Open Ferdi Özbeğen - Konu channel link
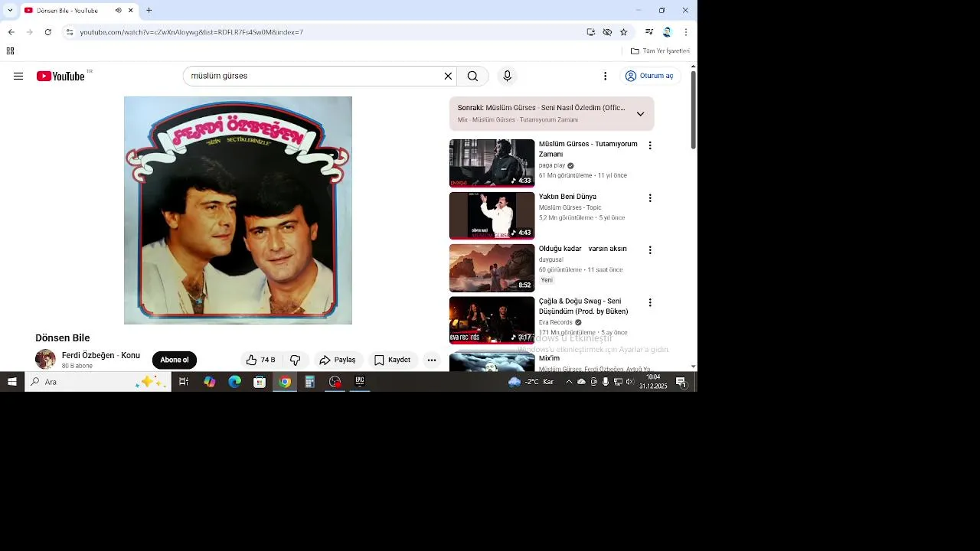 click(x=101, y=355)
